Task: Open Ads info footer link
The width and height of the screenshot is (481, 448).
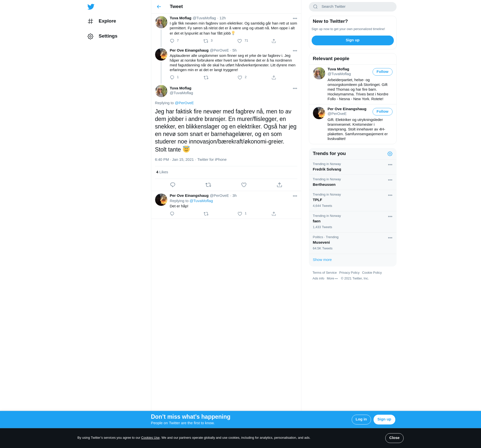Action: point(318,278)
